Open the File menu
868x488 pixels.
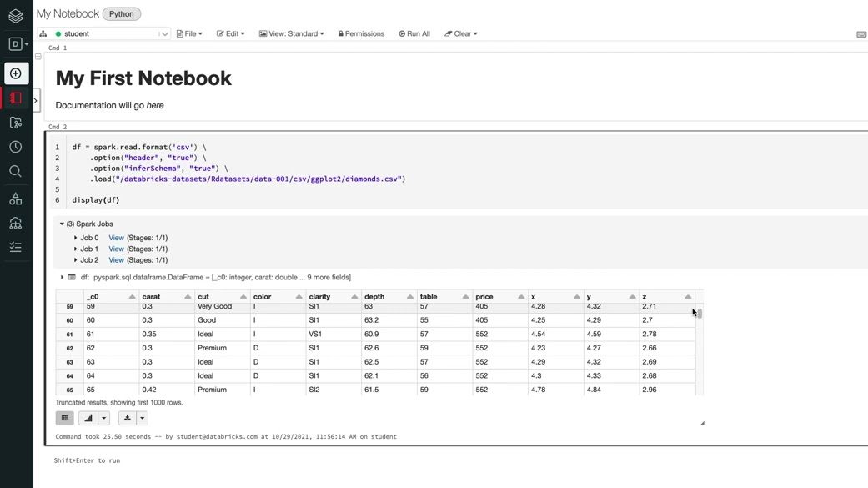(189, 34)
